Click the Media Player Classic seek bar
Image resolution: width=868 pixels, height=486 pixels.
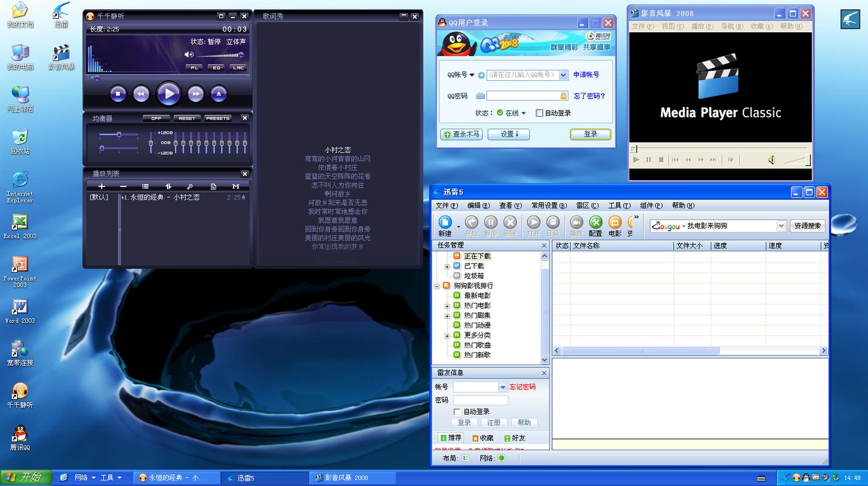point(720,148)
